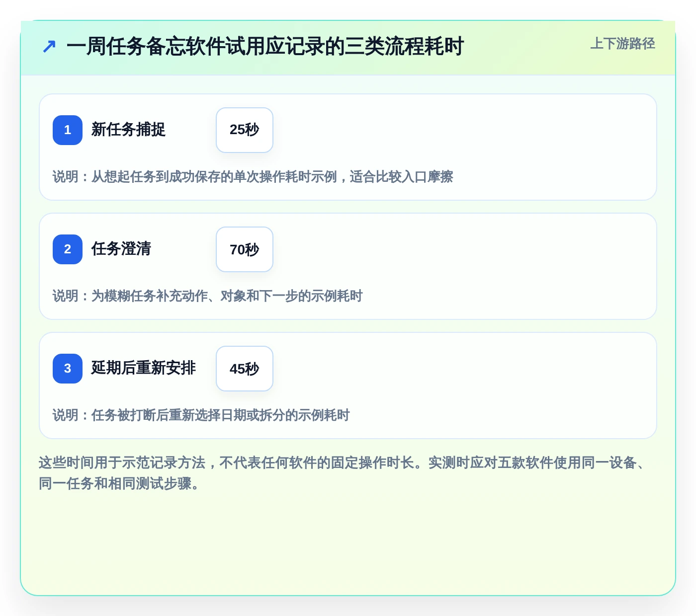Click the description 说明：为模糊任务补充动作
This screenshot has height=616, width=696.
(x=207, y=296)
